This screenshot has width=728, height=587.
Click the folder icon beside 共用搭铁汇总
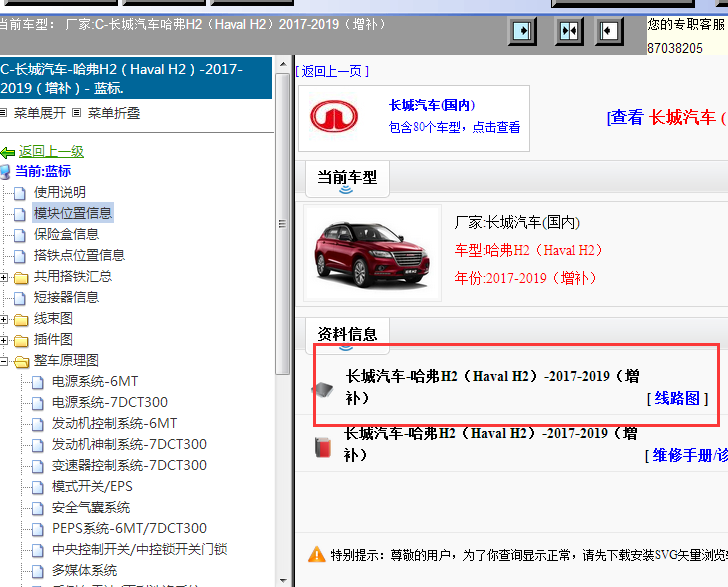point(21,277)
